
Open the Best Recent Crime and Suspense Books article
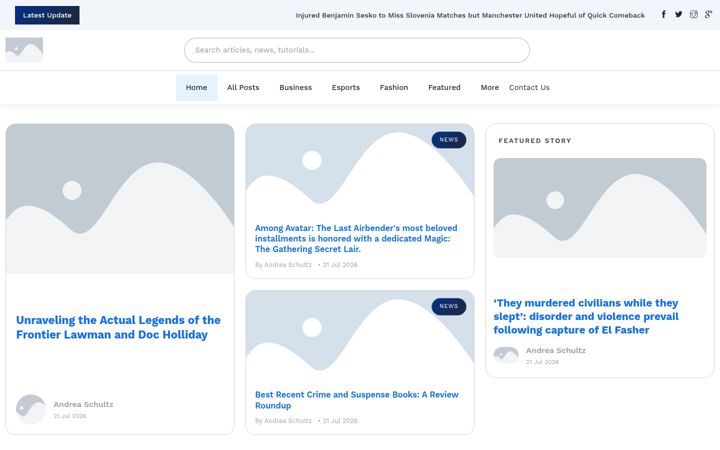tap(357, 400)
